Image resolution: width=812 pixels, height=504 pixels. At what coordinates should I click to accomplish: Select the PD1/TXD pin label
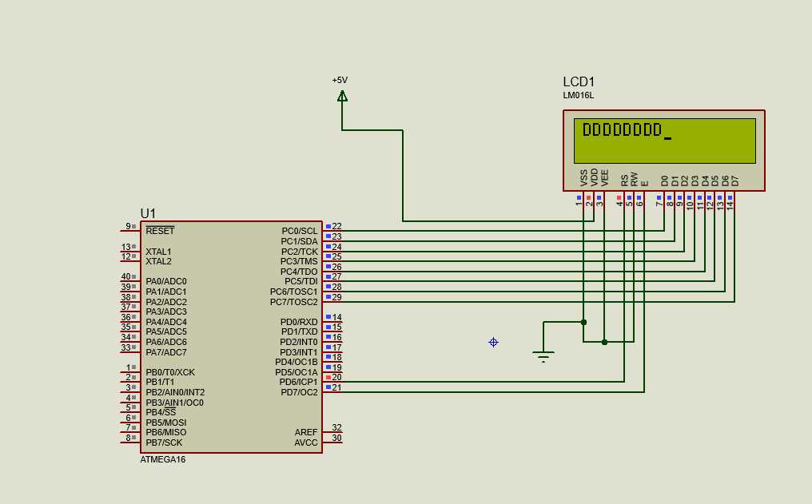[300, 331]
